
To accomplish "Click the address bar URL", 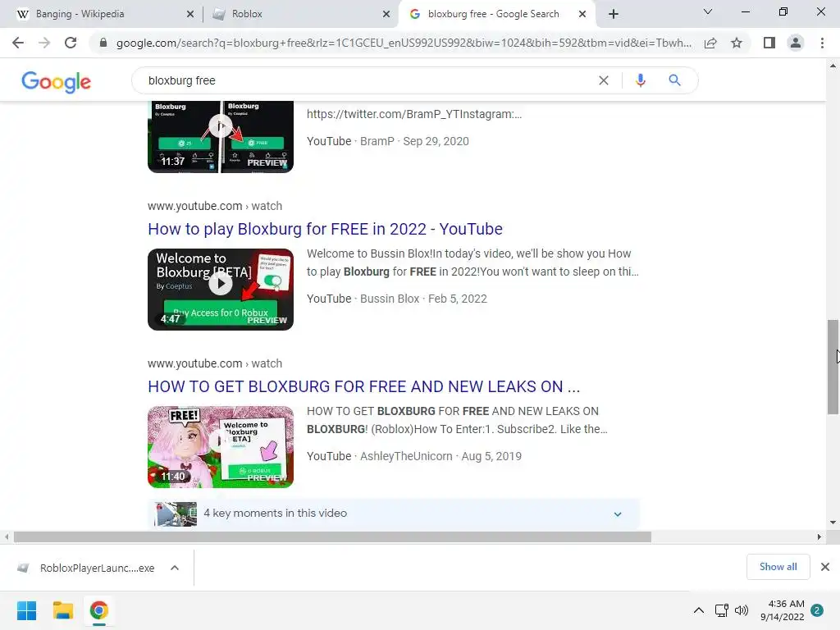I will 404,43.
